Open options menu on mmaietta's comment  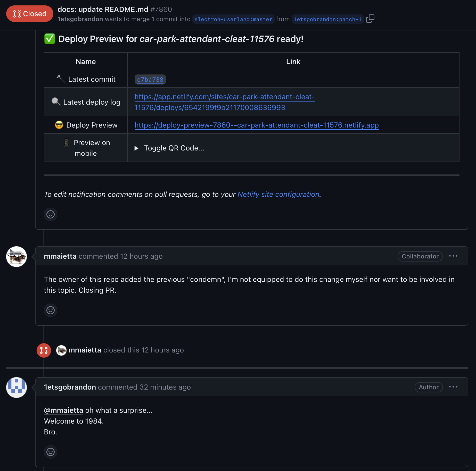453,256
